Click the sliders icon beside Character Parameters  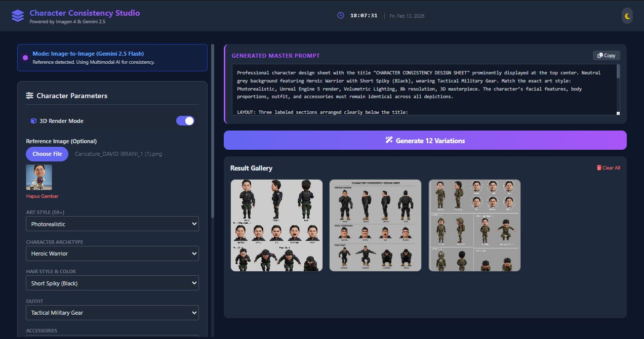tap(29, 96)
